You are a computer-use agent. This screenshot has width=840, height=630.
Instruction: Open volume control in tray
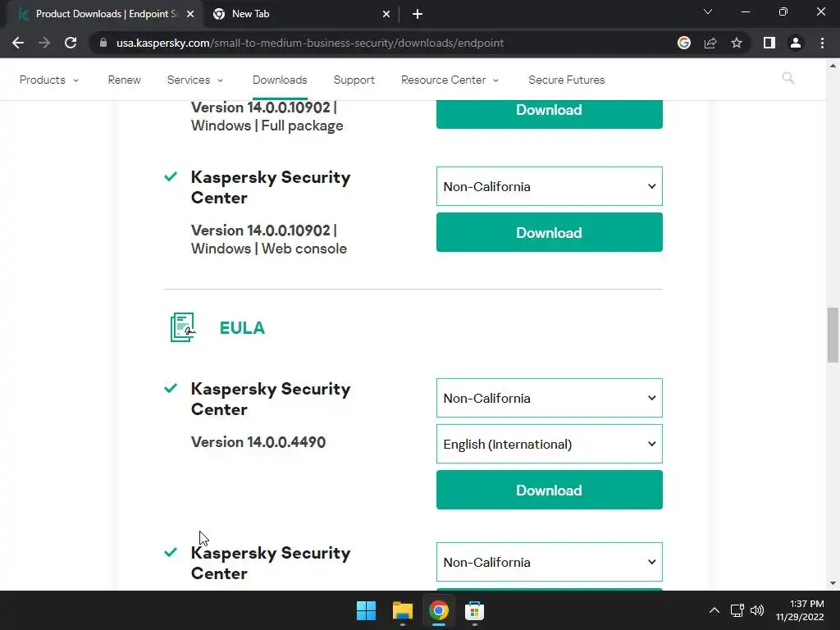pos(757,610)
